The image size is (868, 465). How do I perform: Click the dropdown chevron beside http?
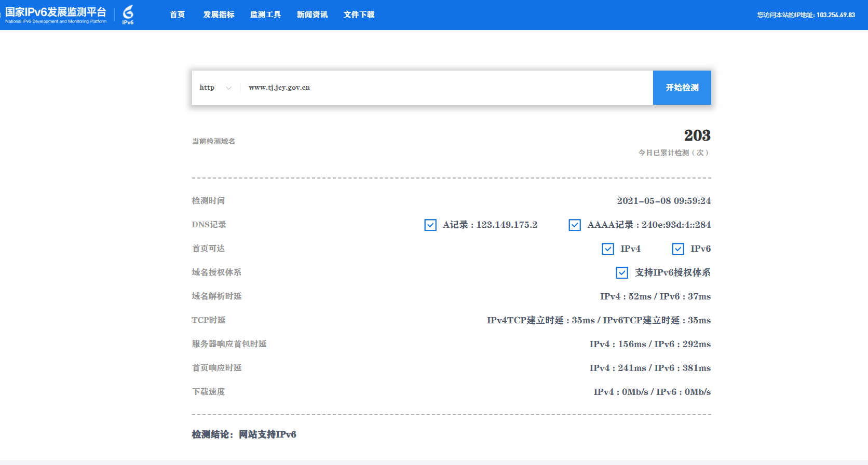228,88
